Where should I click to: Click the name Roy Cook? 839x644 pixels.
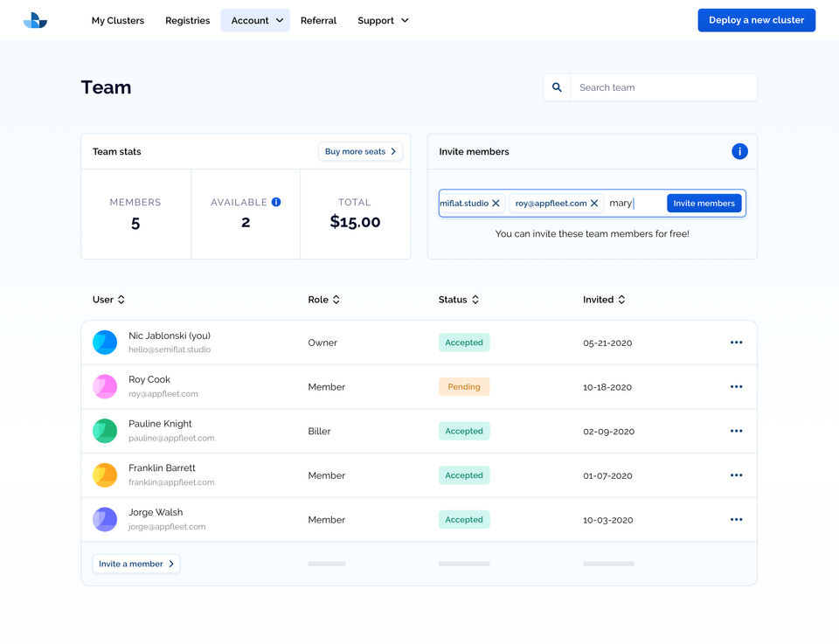(x=149, y=379)
